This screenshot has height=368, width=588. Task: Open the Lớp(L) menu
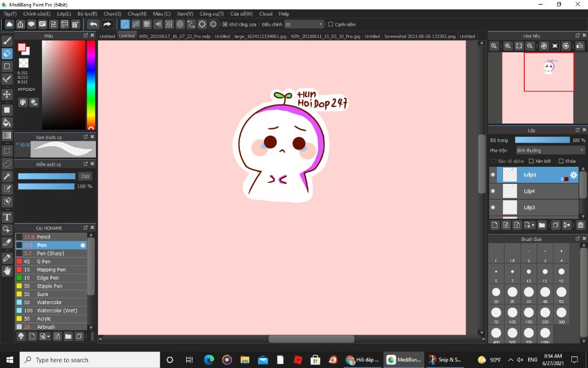pos(64,14)
